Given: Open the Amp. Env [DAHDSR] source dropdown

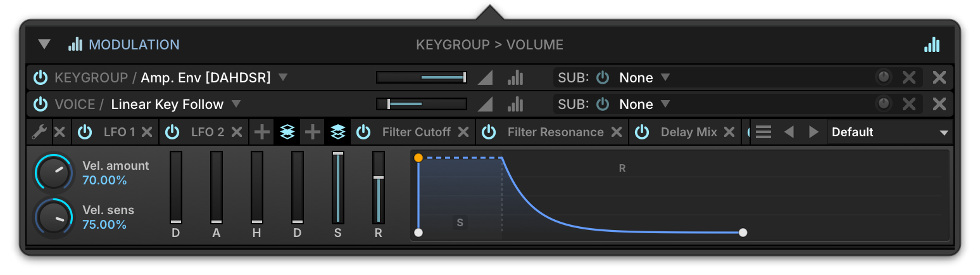Looking at the screenshot, I should (x=283, y=77).
